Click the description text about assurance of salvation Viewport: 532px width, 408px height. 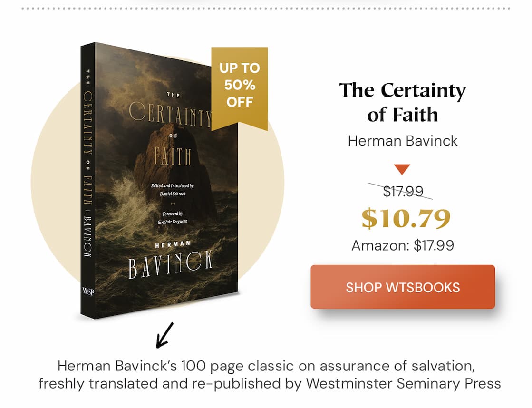tap(266, 373)
